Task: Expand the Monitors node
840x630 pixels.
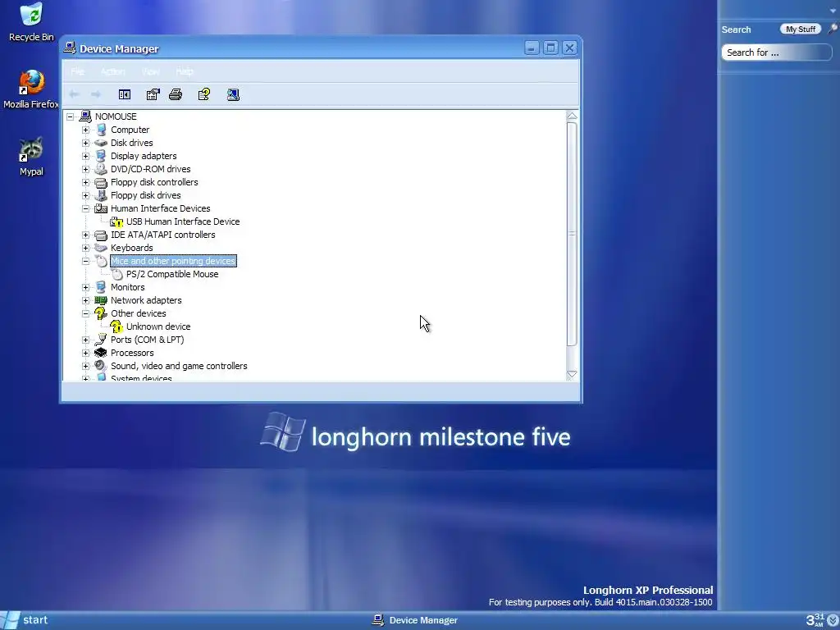Action: coord(85,287)
